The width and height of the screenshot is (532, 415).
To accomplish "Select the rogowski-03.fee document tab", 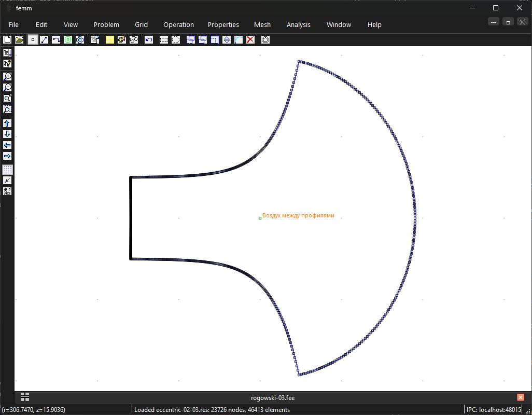I will [x=273, y=398].
